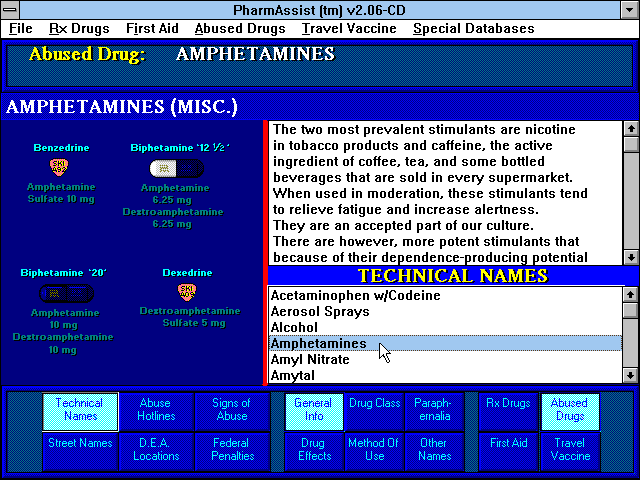Open the Travel Vaccine menu
The image size is (640, 480).
(349, 29)
